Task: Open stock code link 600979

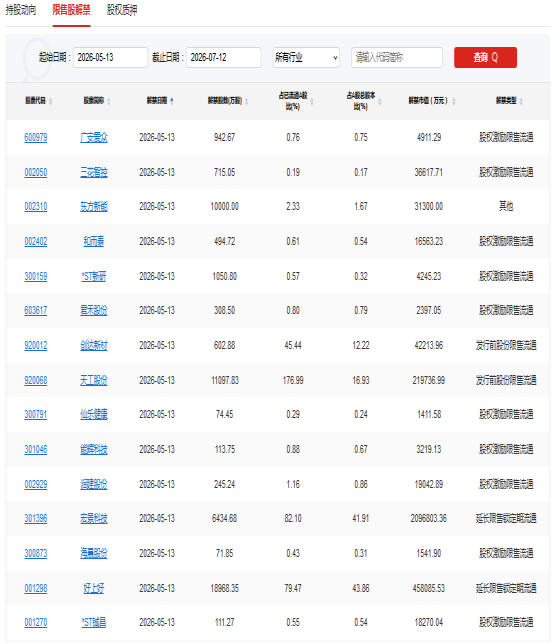Action: coord(36,137)
